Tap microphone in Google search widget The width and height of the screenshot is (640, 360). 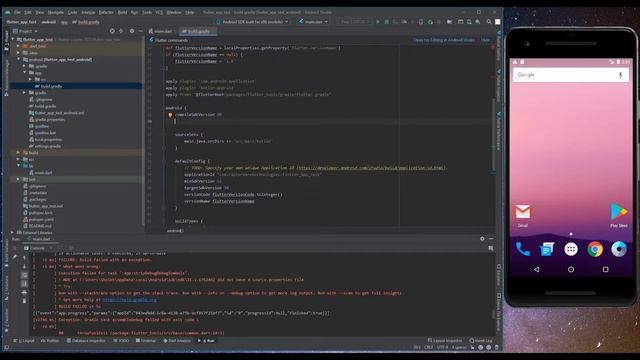(x=620, y=75)
